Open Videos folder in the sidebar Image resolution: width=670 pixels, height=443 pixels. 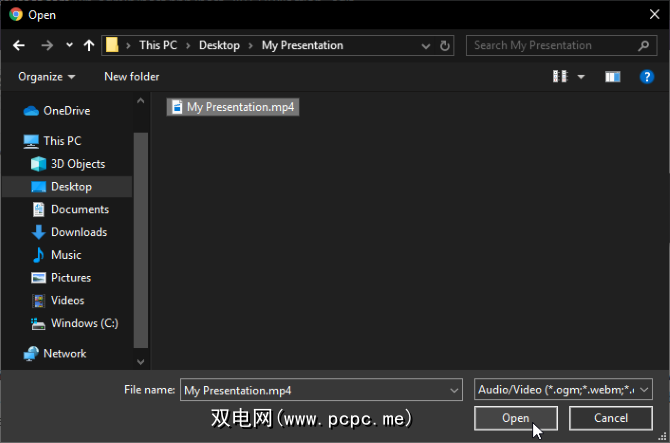(68, 300)
